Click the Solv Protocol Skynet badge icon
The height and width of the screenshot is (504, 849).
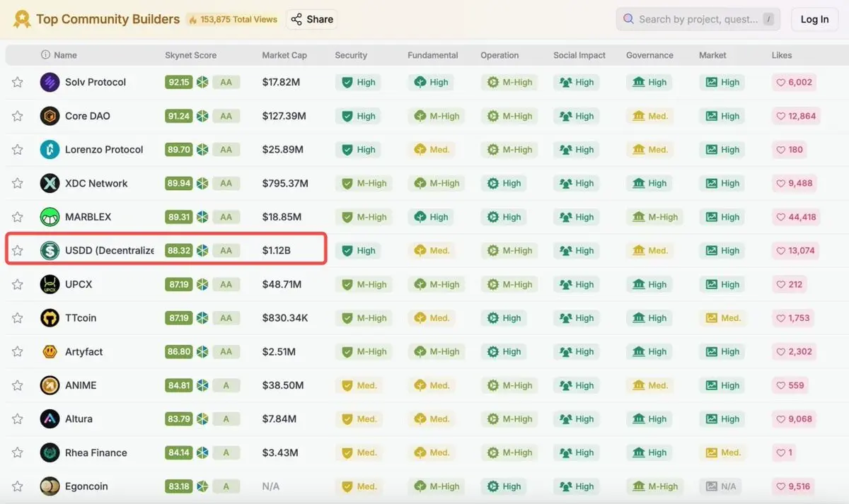point(202,82)
